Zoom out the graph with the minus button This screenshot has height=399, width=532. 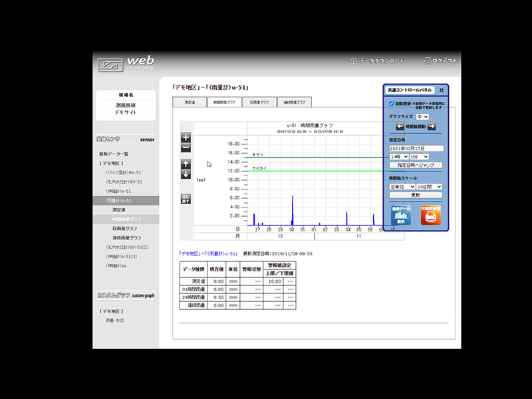(186, 148)
